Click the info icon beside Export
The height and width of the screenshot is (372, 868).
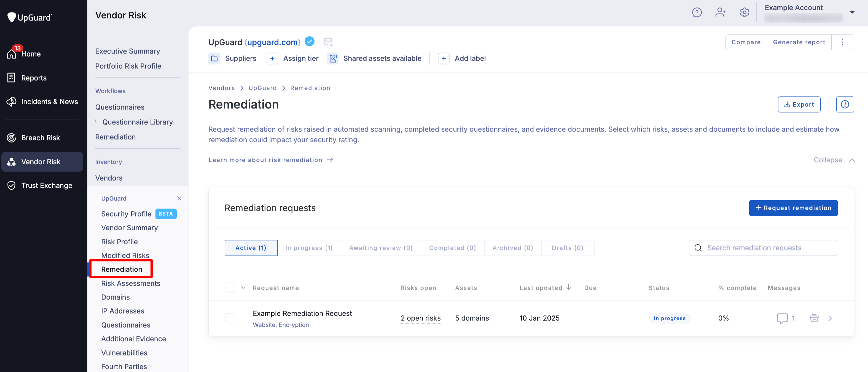point(845,105)
